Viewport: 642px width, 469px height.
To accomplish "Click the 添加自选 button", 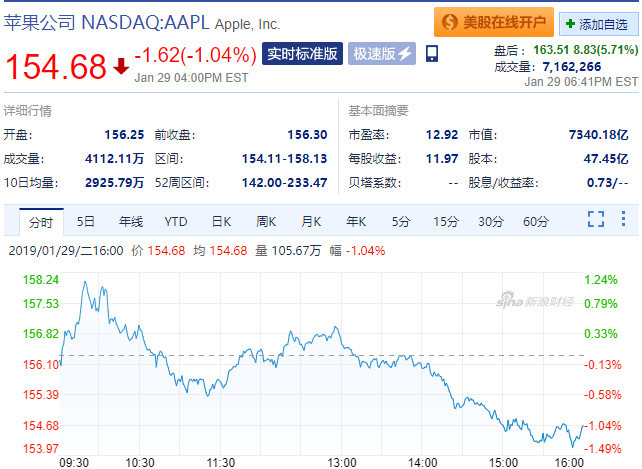I will point(599,24).
